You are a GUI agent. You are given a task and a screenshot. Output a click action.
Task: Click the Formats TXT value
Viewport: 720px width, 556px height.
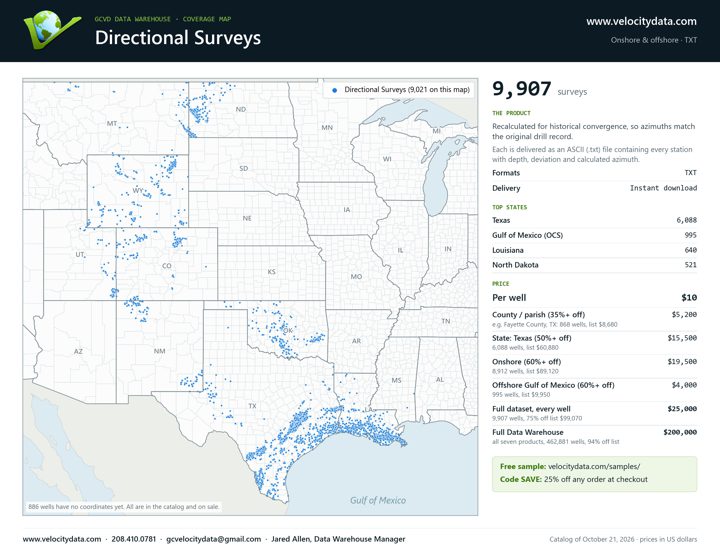coord(690,173)
